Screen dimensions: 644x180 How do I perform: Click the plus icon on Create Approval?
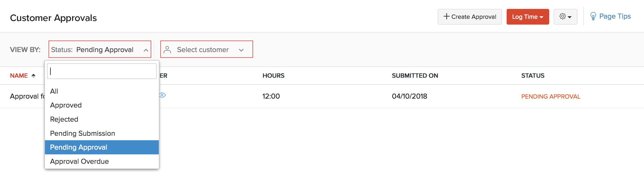[446, 16]
